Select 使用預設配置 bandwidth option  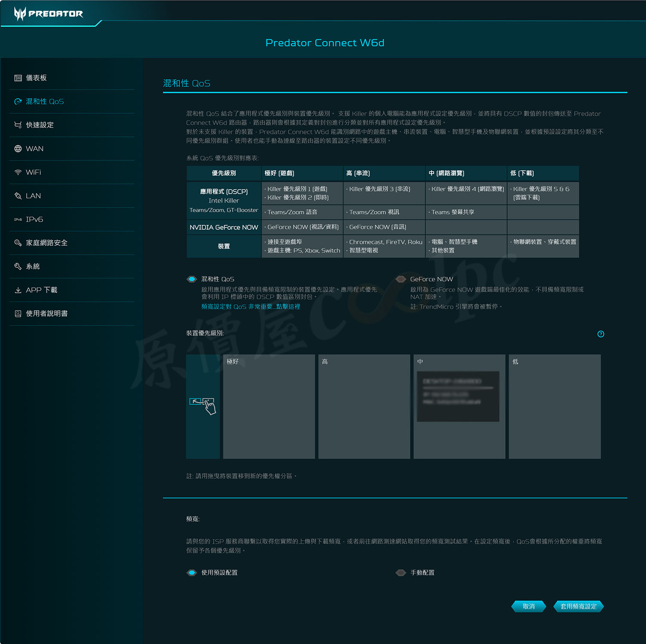[192, 573]
